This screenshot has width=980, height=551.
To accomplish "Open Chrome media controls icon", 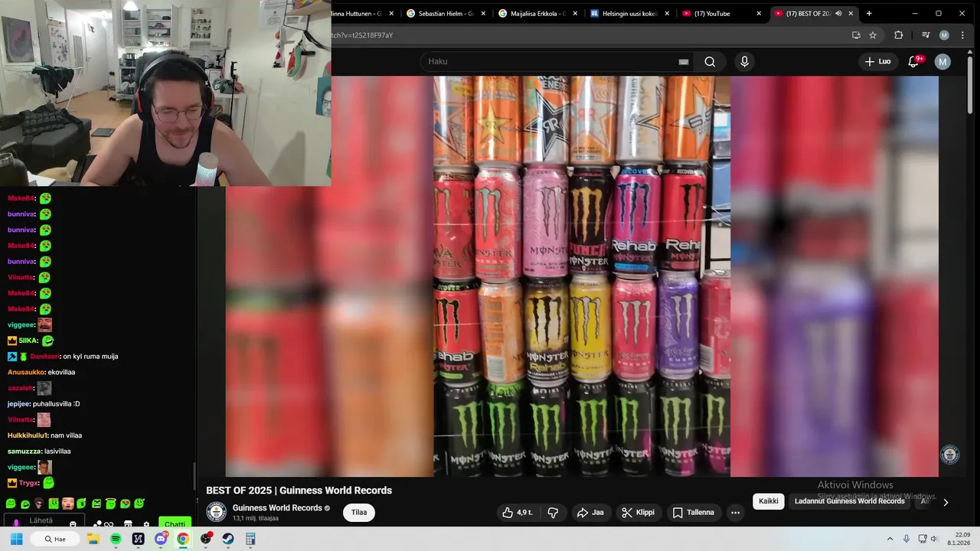I will tap(926, 35).
